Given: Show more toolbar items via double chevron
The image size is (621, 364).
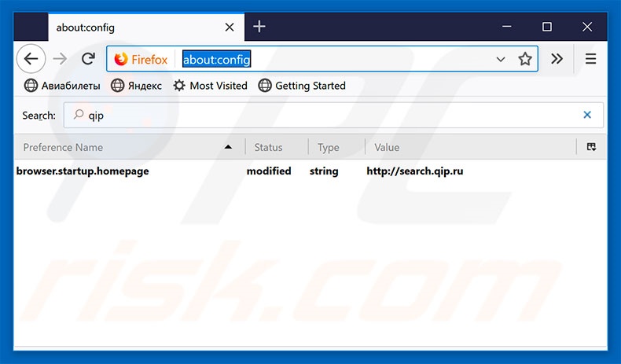Looking at the screenshot, I should click(x=557, y=59).
